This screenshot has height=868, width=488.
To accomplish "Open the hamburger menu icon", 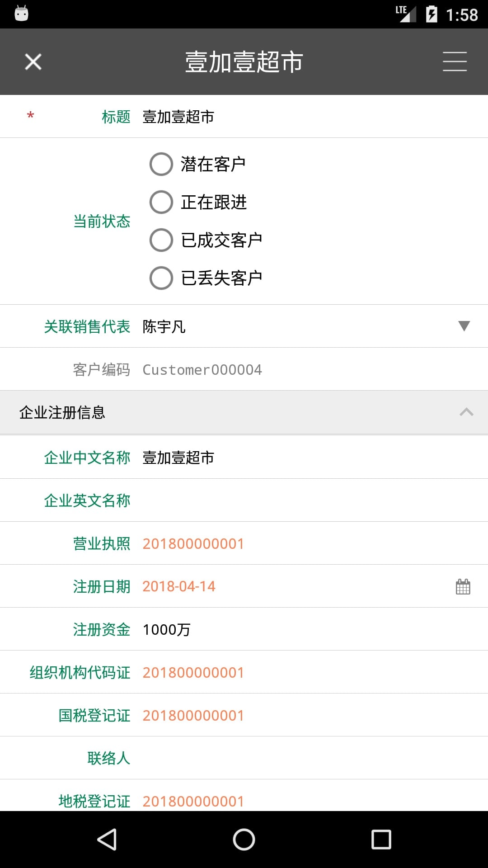I will [455, 61].
